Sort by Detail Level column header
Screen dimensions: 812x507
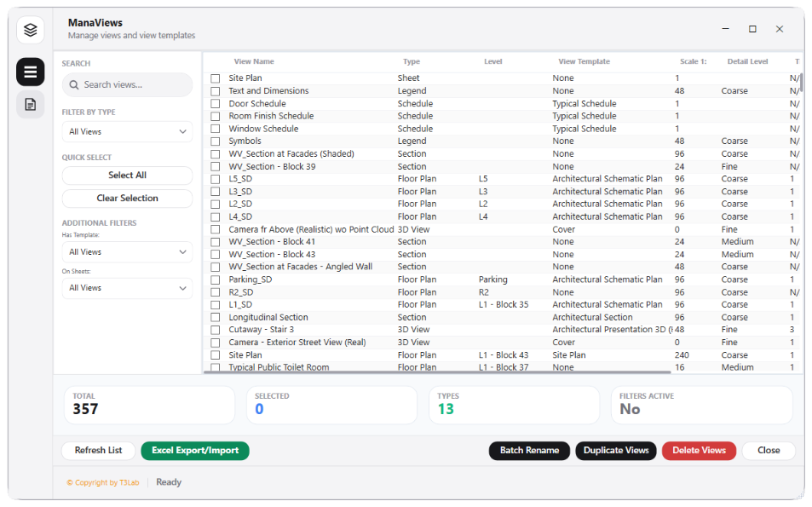tap(747, 61)
